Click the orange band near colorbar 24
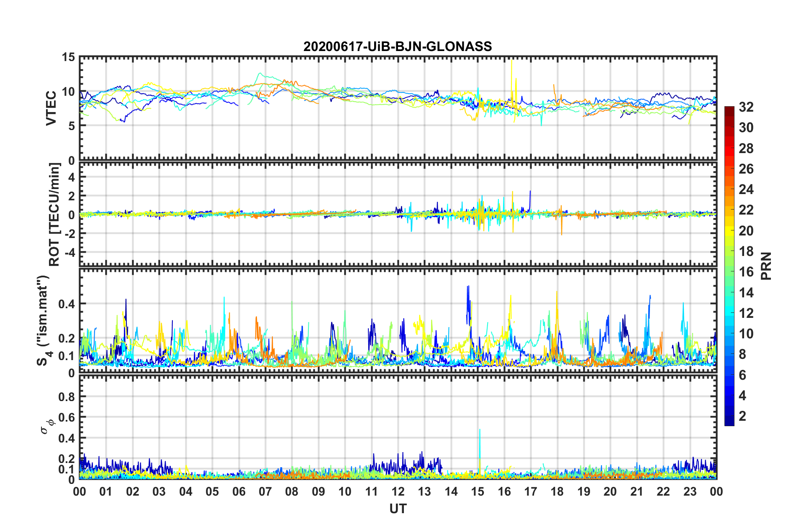 pyautogui.click(x=729, y=189)
